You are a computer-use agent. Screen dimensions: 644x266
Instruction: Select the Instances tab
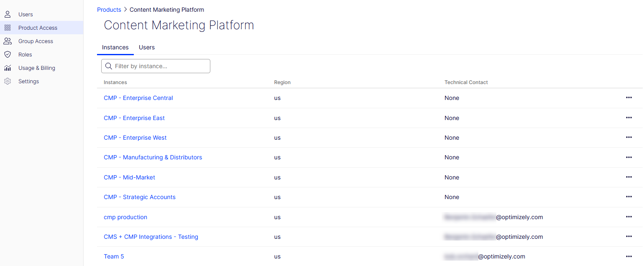(x=115, y=47)
